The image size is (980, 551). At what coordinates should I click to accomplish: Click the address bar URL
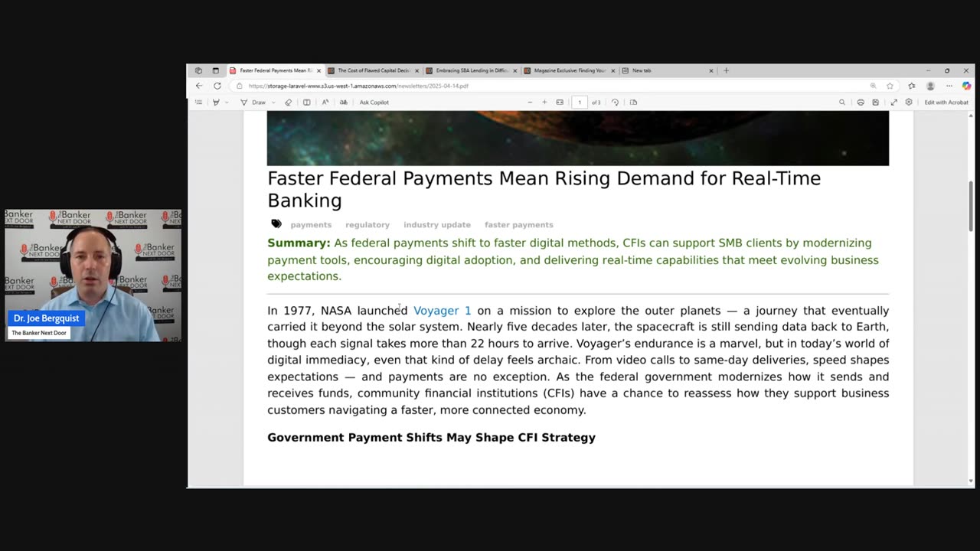(x=358, y=86)
